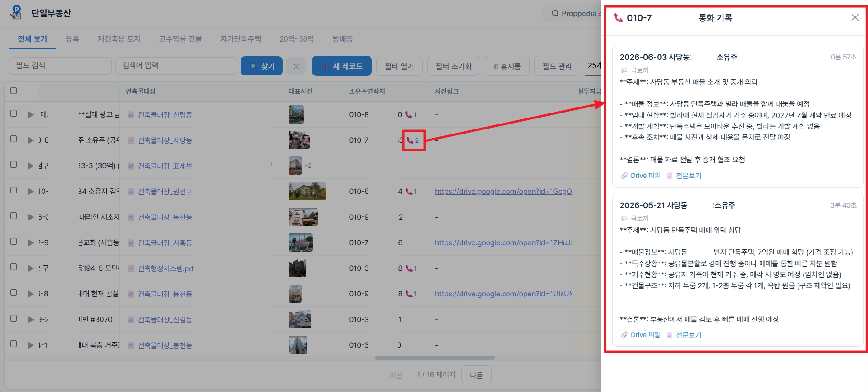Click document icon beside 건축물대장_시흥동

(x=131, y=243)
